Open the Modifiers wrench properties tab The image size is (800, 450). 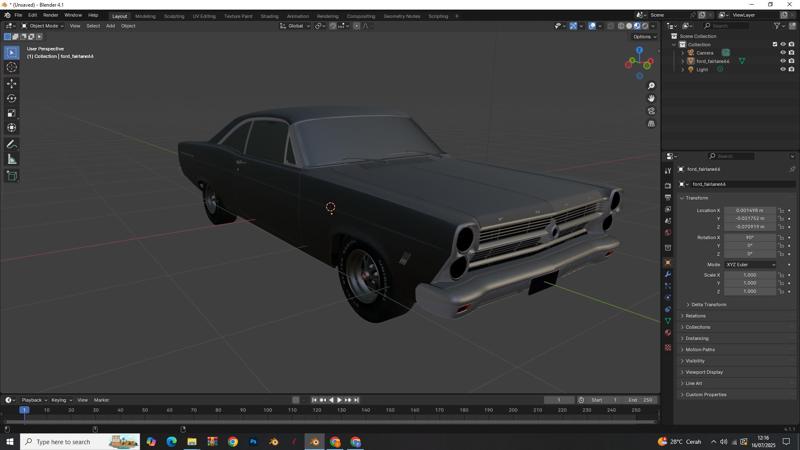tap(668, 274)
